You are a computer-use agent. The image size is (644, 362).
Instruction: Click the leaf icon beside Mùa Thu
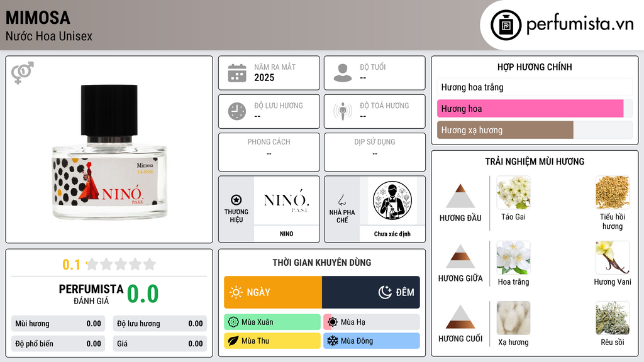[233, 341]
